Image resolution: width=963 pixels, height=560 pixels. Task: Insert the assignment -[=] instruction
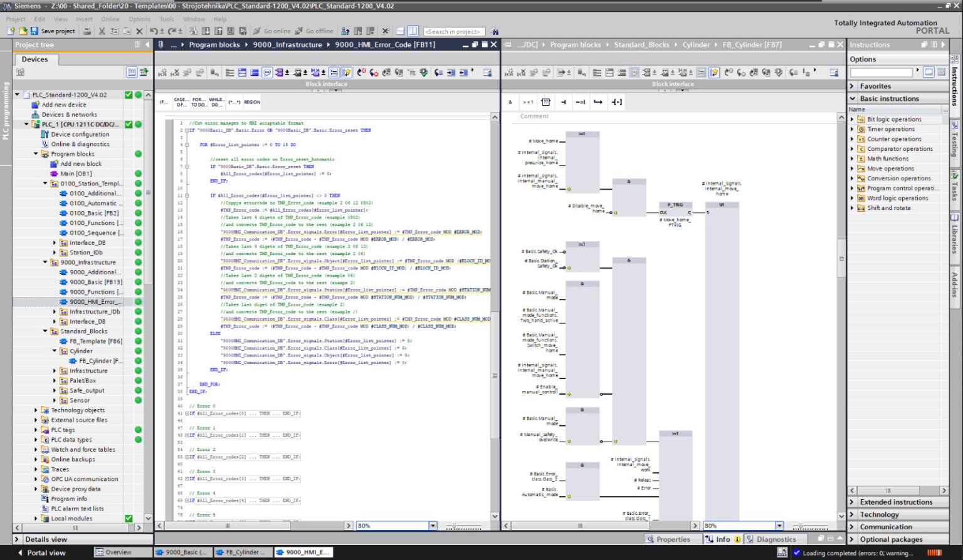point(616,102)
